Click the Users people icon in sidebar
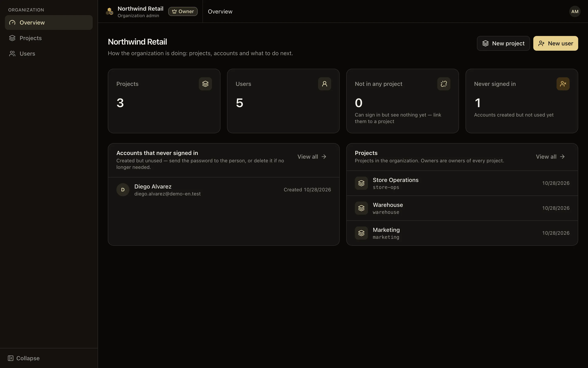 pyautogui.click(x=12, y=54)
